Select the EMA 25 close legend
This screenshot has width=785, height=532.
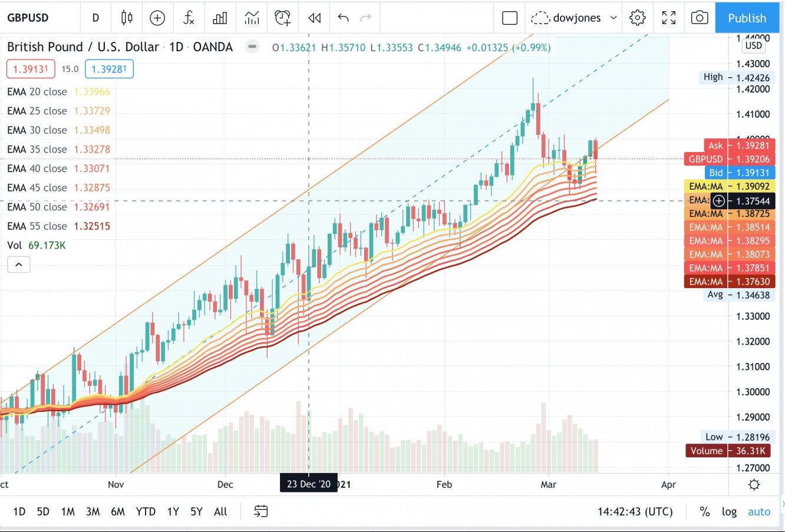(x=59, y=111)
